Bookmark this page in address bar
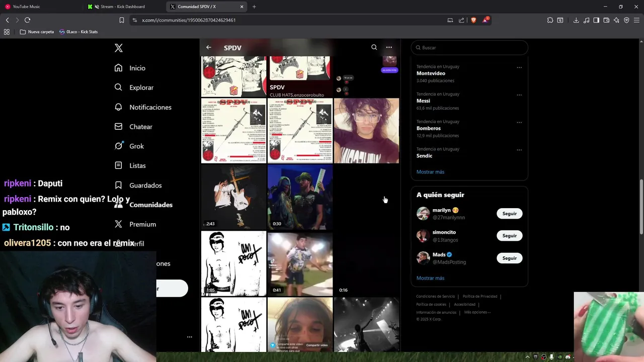The image size is (644, 362). tap(121, 20)
